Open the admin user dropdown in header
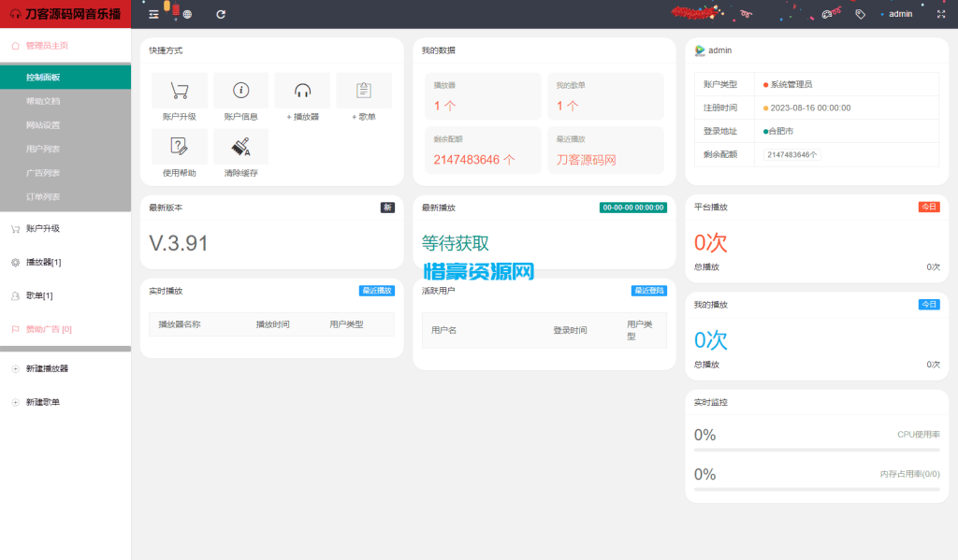The height and width of the screenshot is (560, 958). coord(899,14)
